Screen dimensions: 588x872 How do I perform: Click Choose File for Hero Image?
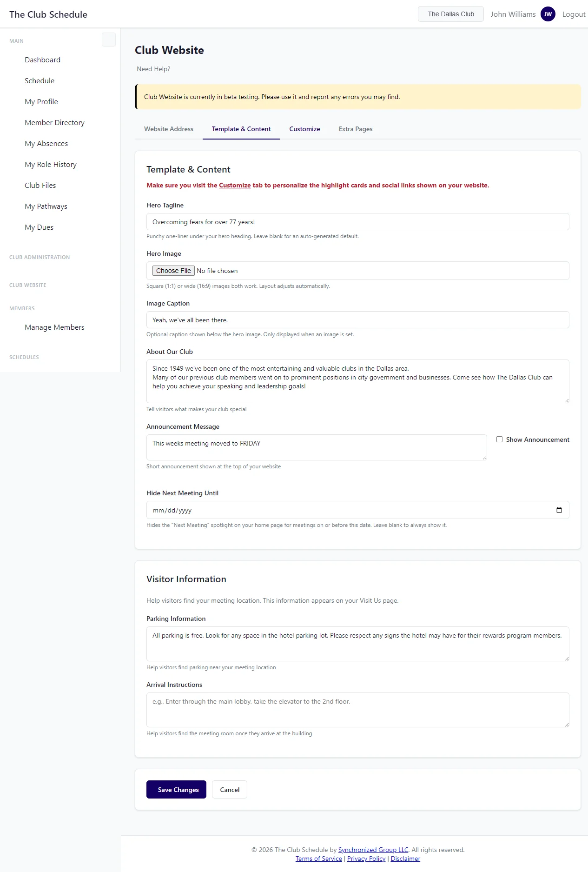pyautogui.click(x=173, y=271)
